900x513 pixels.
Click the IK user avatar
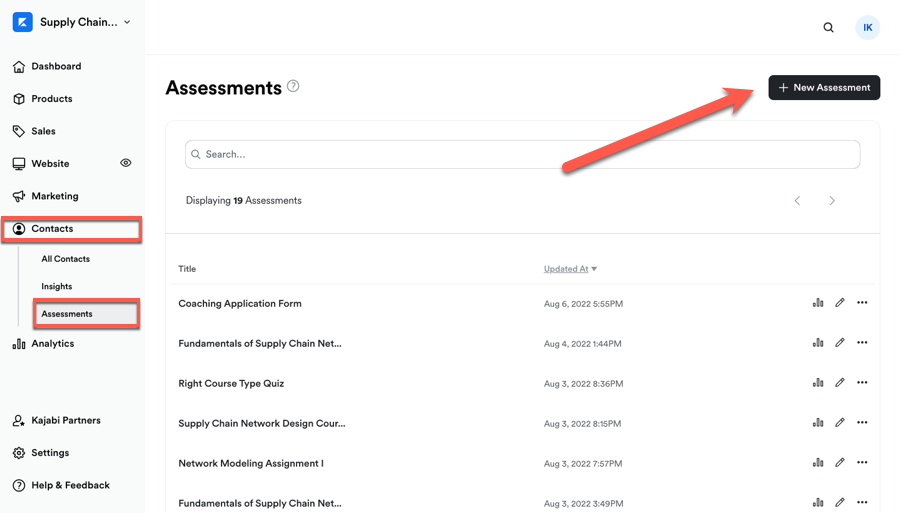click(867, 28)
